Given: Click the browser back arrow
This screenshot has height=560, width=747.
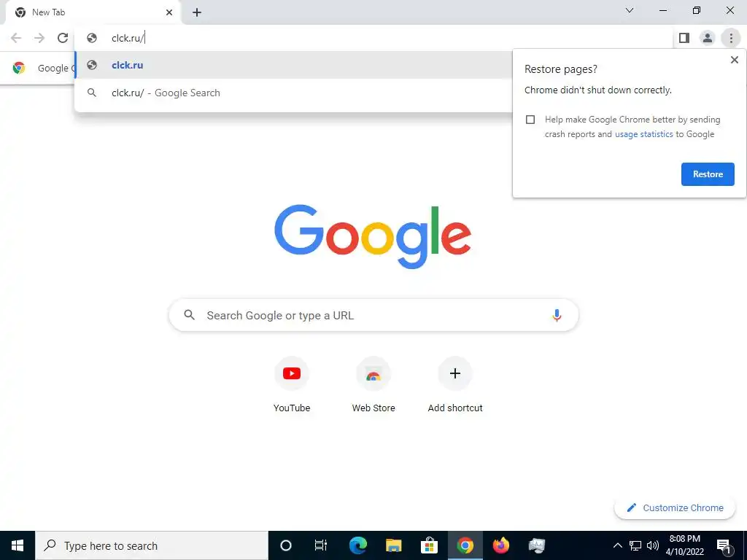Looking at the screenshot, I should (x=16, y=38).
